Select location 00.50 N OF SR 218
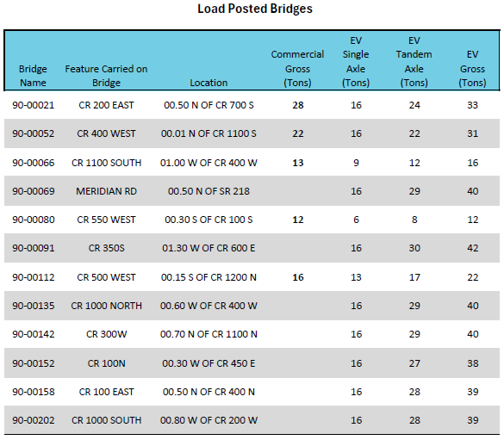Viewport: 504px width, 440px height. 208,191
